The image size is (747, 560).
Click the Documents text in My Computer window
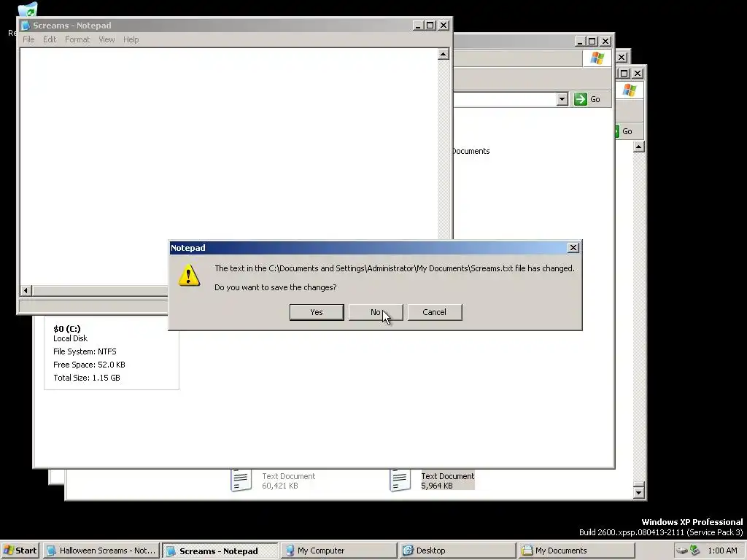471,151
